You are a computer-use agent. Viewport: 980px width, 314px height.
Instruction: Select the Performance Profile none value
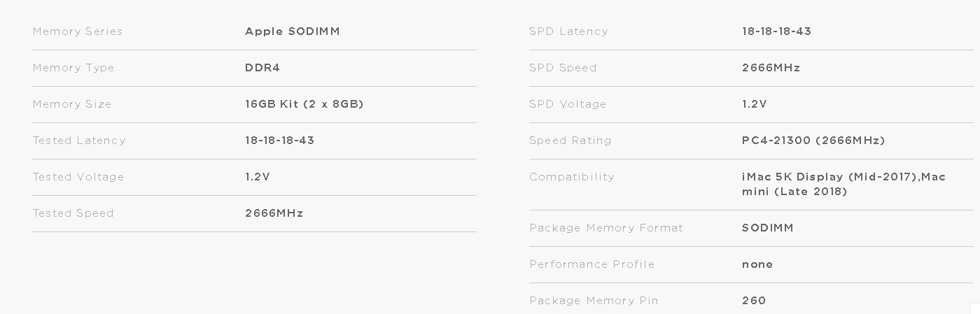[757, 264]
